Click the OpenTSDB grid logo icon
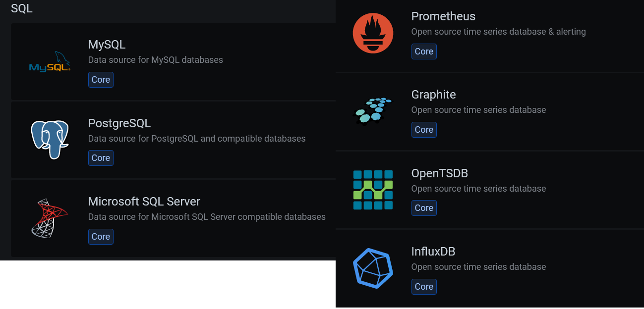644x309 pixels. click(x=373, y=190)
